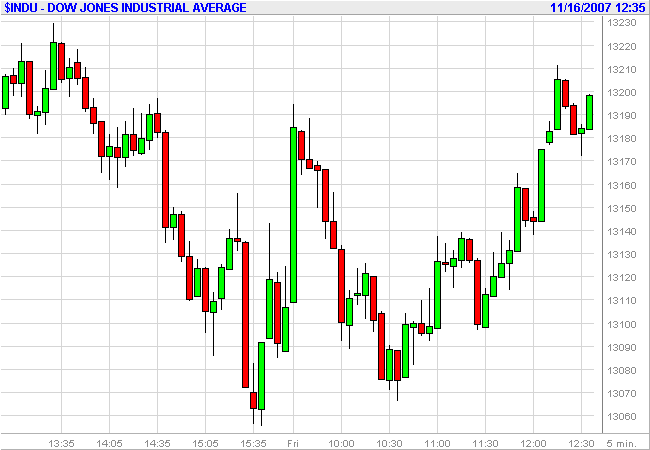Click the long red candle at 14:35 gridline
650x450 pixels.
(x=165, y=180)
